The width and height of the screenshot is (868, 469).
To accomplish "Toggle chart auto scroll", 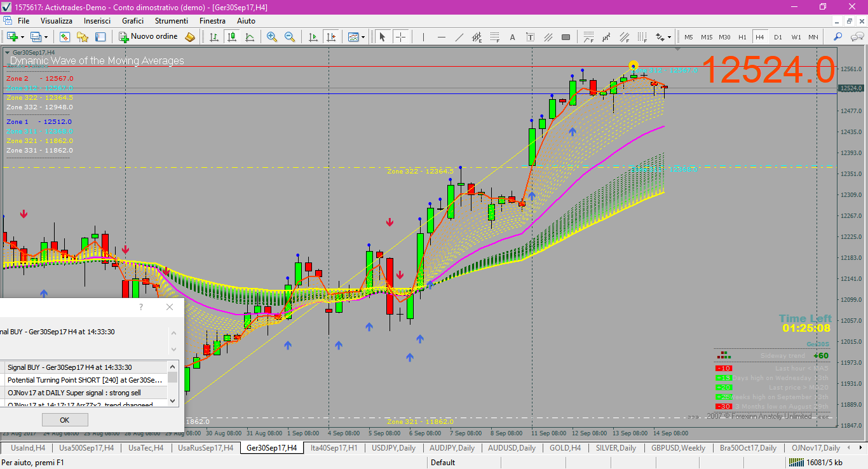I will tap(313, 37).
